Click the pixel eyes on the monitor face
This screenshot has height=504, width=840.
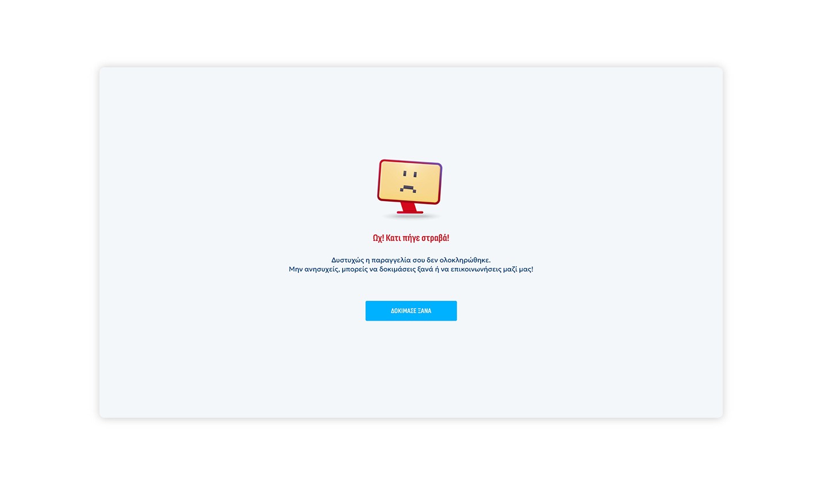click(409, 174)
